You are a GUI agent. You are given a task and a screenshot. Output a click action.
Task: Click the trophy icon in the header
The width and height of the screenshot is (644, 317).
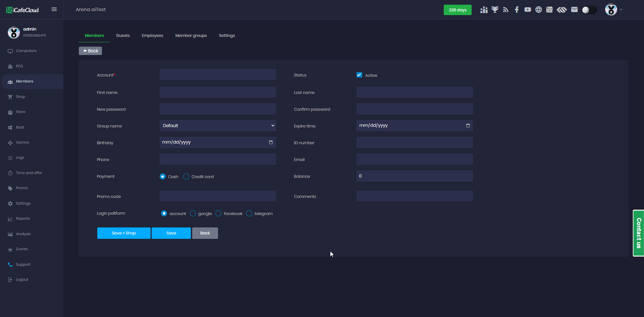point(495,10)
